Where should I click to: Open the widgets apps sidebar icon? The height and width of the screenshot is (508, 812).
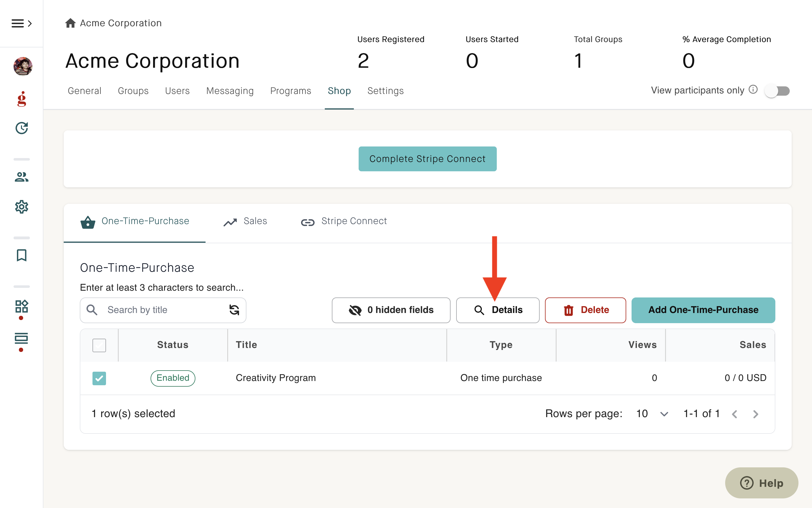point(21,306)
